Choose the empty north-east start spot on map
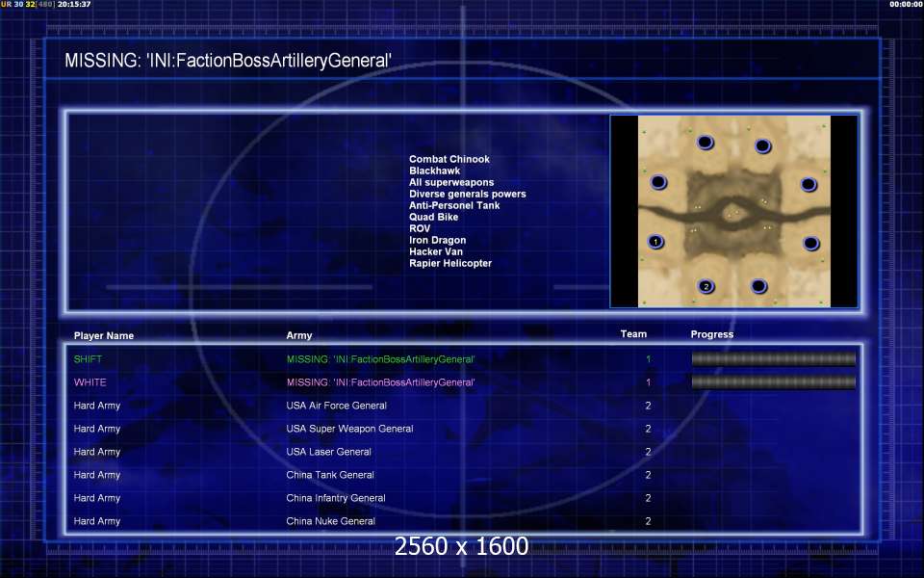 click(762, 146)
